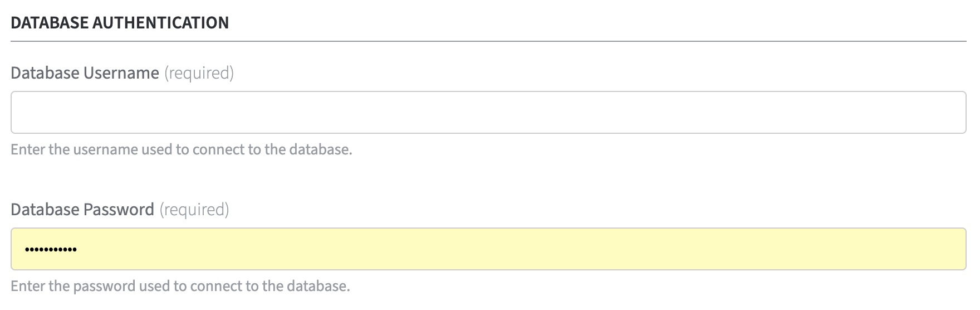Click "Enter" starting the password helper text

(x=27, y=286)
